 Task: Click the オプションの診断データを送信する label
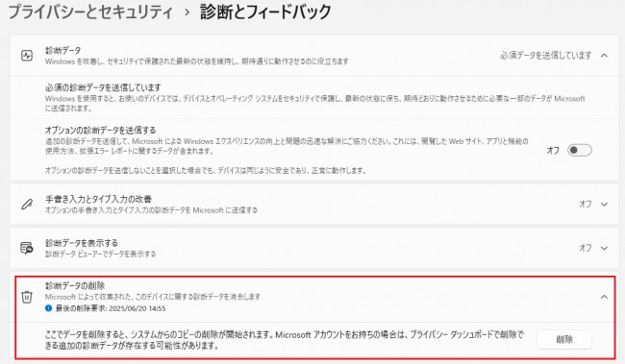(x=100, y=131)
